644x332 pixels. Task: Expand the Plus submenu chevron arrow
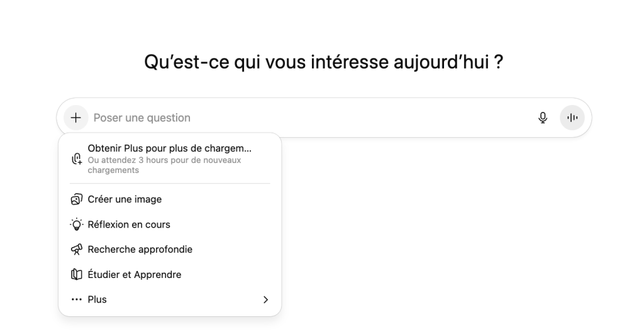pyautogui.click(x=265, y=300)
